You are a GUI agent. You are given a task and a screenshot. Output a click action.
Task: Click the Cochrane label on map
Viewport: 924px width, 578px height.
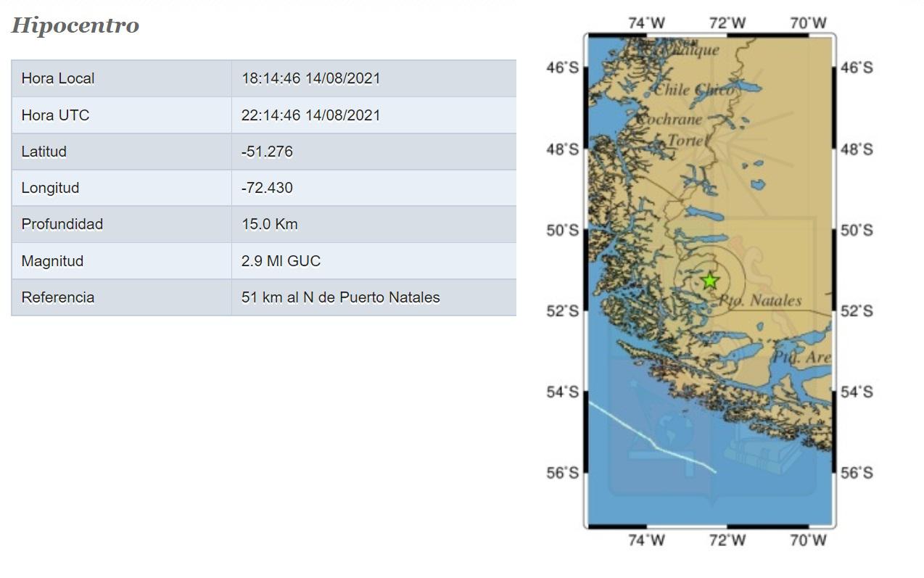point(669,120)
